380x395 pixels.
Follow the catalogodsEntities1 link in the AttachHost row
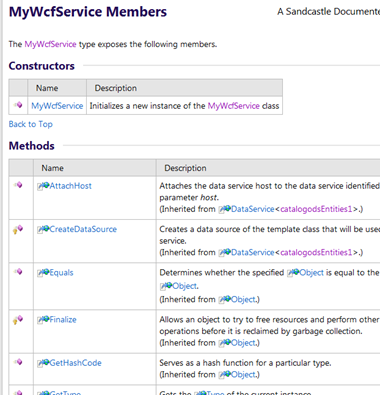point(316,209)
